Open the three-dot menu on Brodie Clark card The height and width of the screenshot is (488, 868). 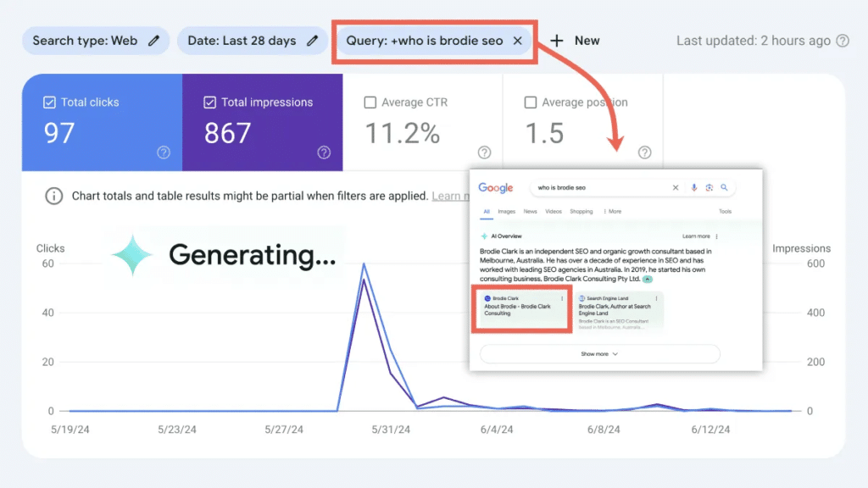(x=562, y=298)
